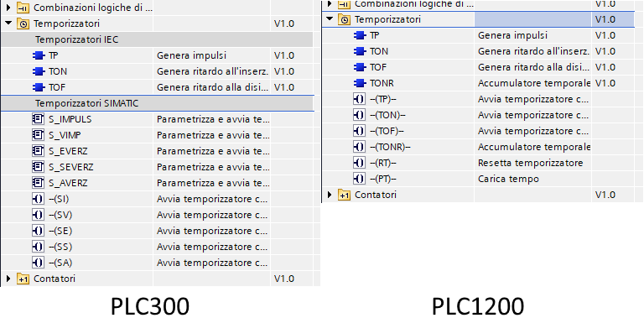
Task: Select the TON block icon in PLC1200 list
Action: [360, 51]
